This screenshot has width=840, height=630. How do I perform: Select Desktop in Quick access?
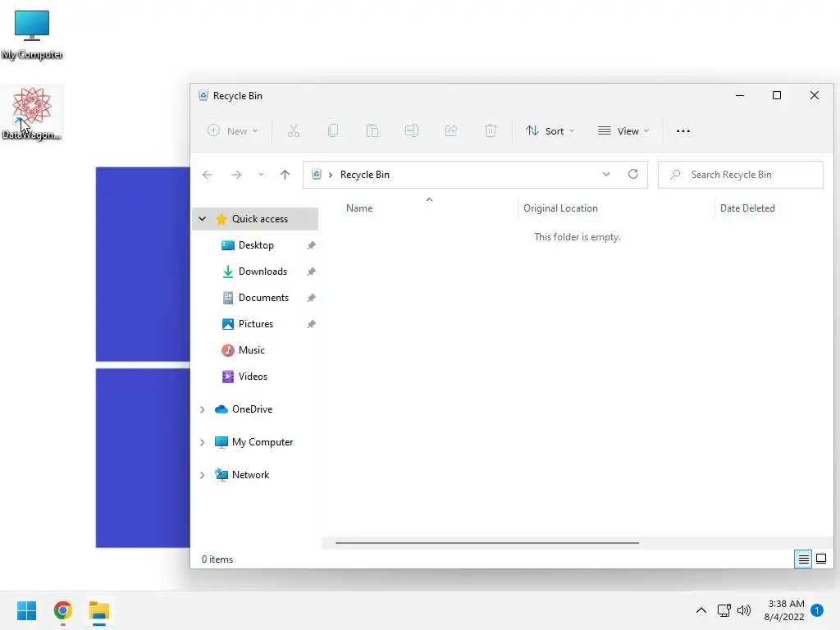(255, 245)
